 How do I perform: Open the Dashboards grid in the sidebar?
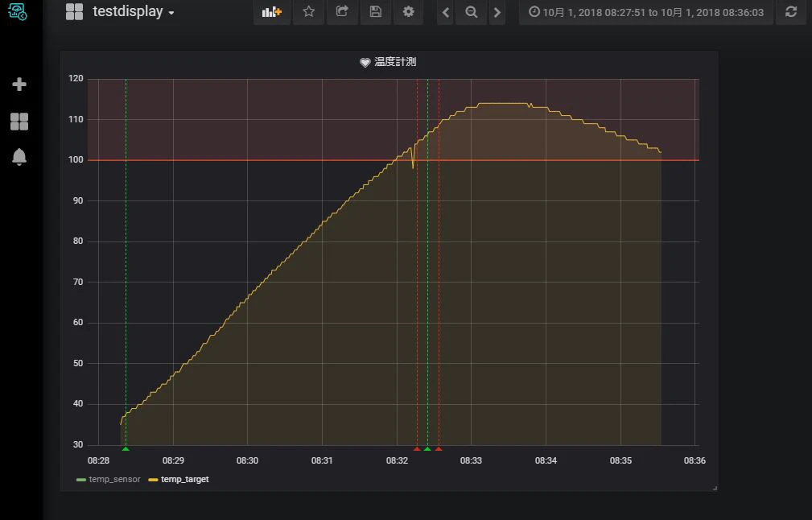pos(19,122)
